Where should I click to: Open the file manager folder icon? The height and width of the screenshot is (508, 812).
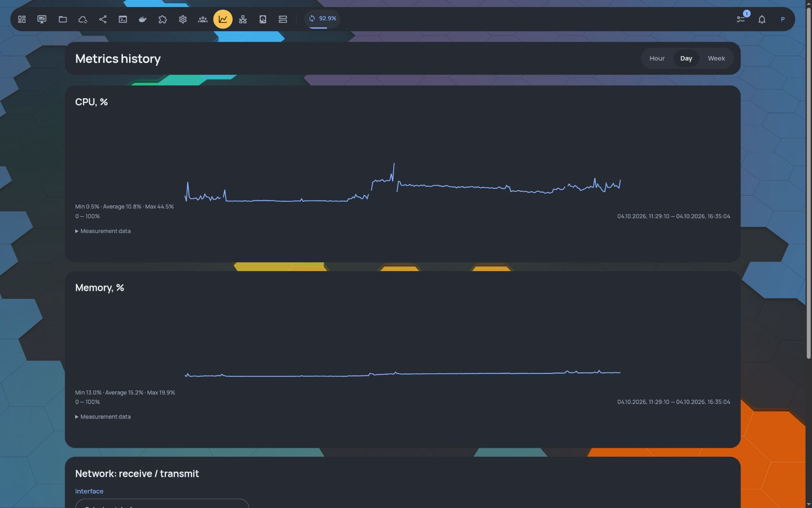coord(63,19)
